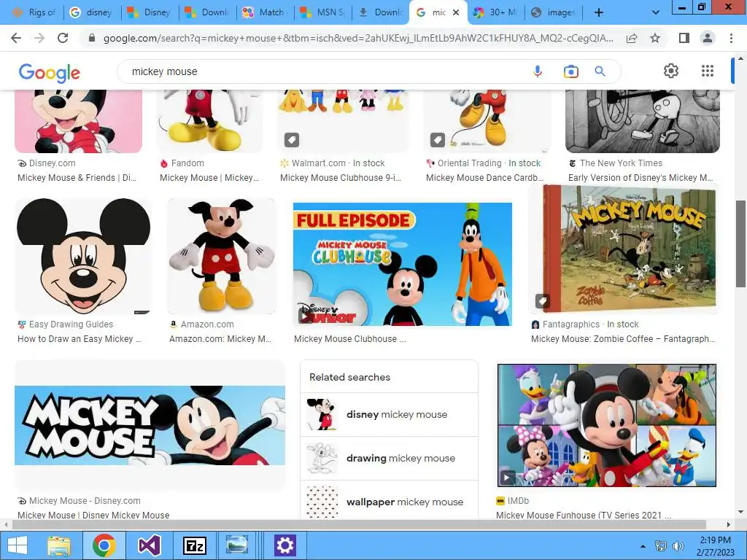Screen dimensions: 747x560
Task: Click the horizontal scrollbar at page bottom
Action: pos(359,524)
